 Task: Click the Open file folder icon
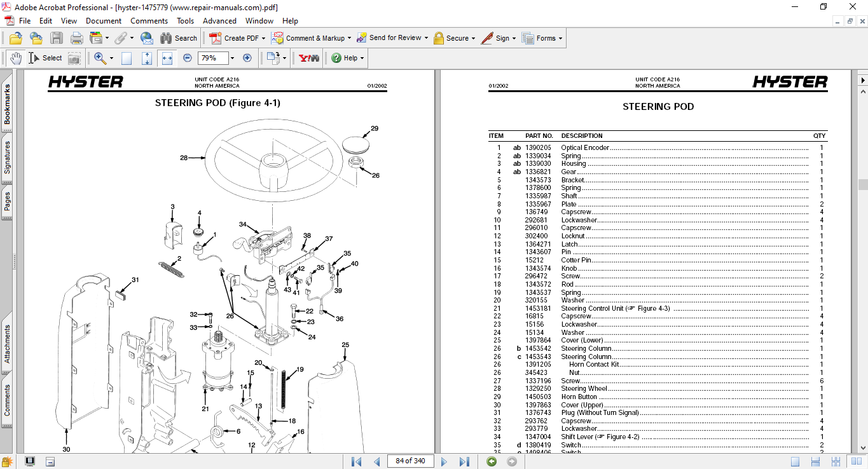(x=16, y=38)
